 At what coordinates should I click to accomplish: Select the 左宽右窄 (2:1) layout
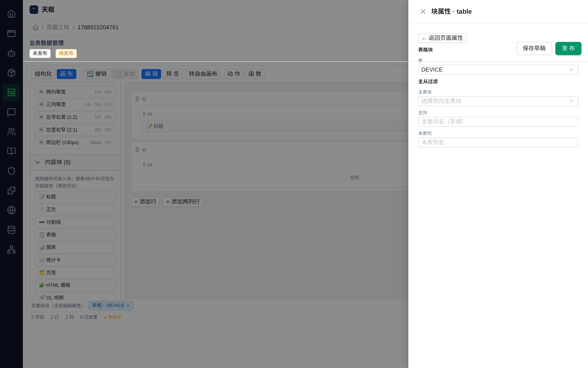pyautogui.click(x=75, y=130)
